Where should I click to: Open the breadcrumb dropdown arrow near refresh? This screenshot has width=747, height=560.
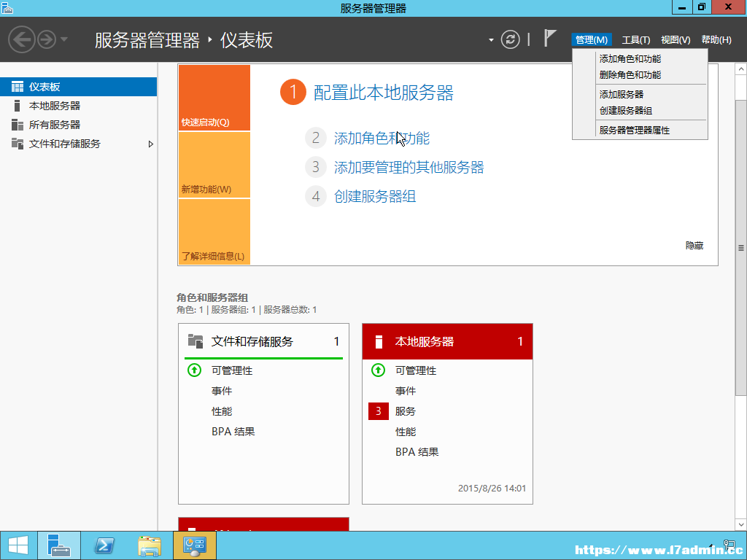coord(491,40)
